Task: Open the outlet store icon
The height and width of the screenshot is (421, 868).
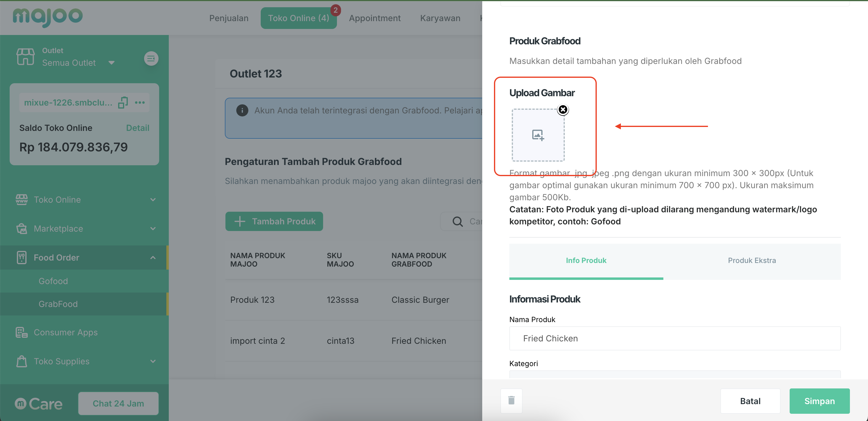Action: [x=26, y=57]
